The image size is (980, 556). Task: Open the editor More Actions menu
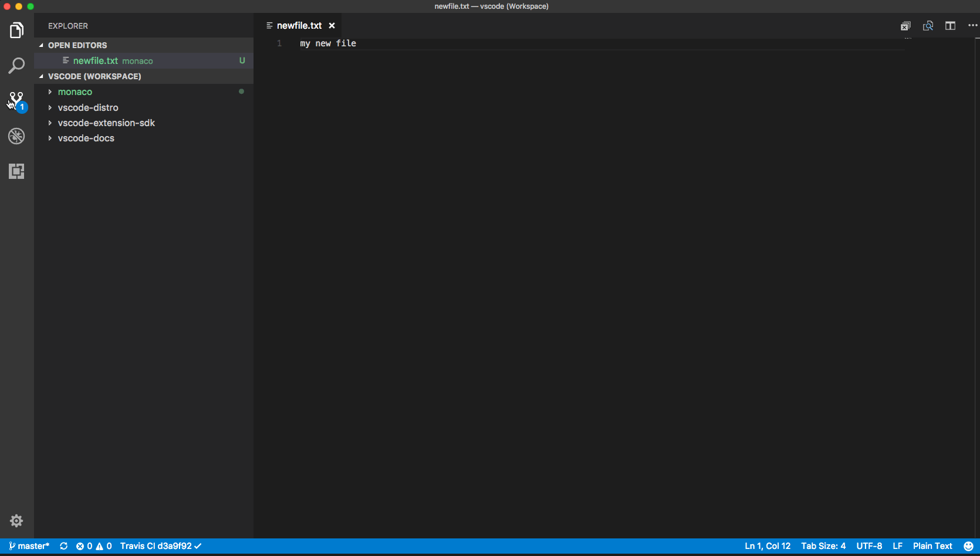[972, 25]
